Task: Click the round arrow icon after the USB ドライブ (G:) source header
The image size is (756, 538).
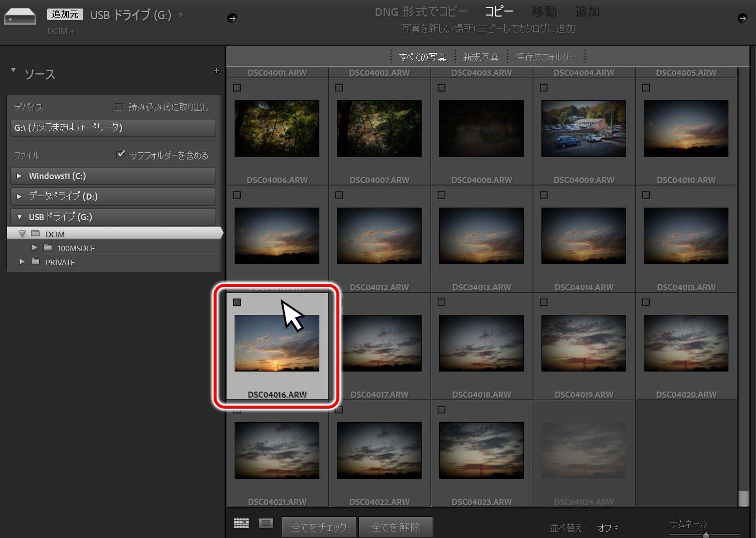Action: (232, 19)
